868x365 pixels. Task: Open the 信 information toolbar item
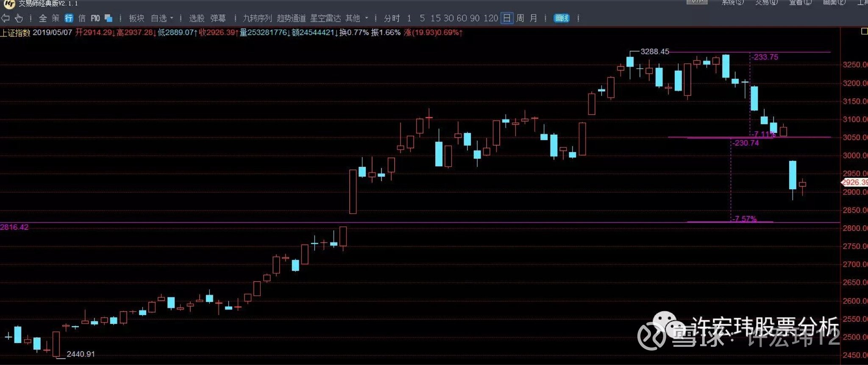coord(82,18)
